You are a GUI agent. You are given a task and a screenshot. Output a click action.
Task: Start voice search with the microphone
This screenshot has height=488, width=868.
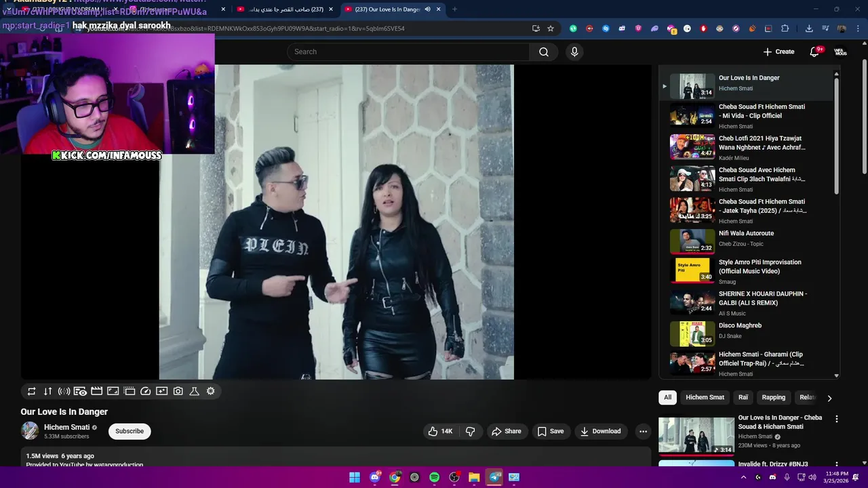(x=574, y=52)
